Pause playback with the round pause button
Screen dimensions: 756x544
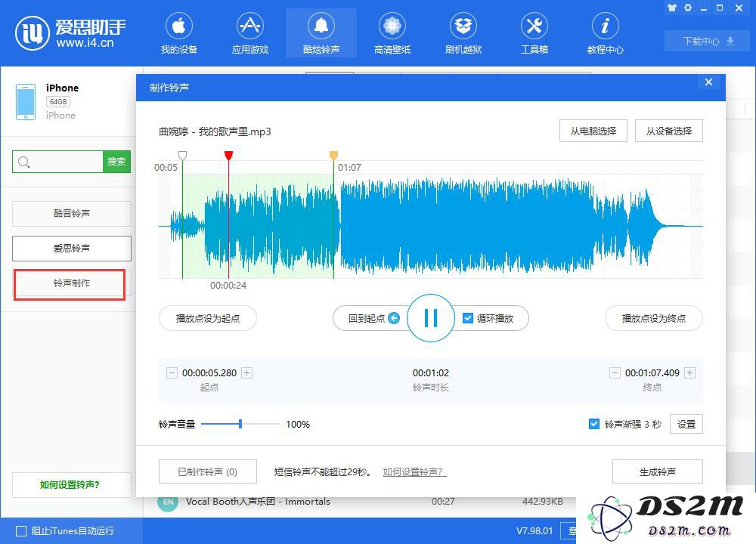pos(431,318)
